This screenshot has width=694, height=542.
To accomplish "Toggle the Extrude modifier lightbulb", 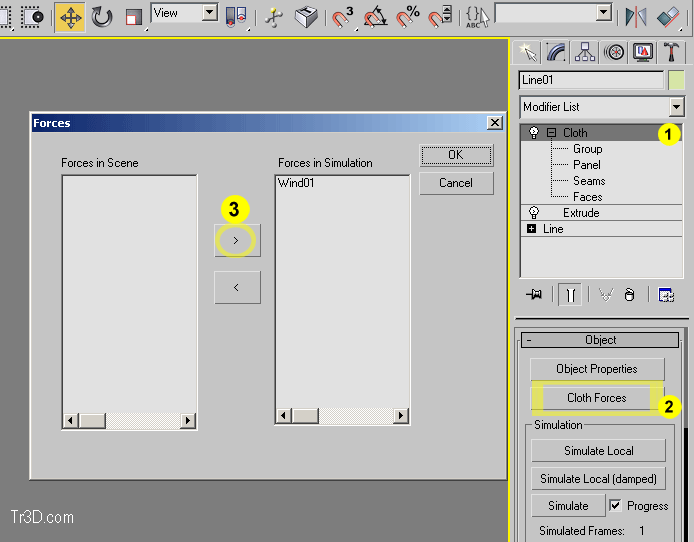I will (x=534, y=213).
